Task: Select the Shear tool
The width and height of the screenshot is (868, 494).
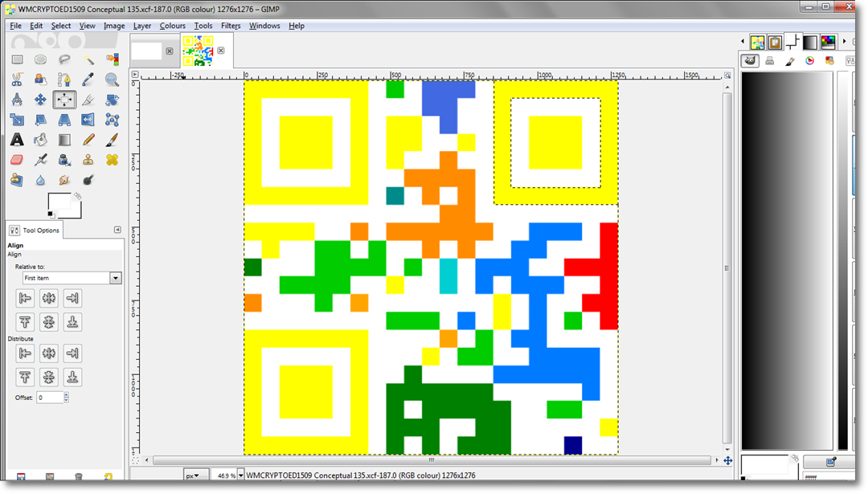Action: coord(40,120)
